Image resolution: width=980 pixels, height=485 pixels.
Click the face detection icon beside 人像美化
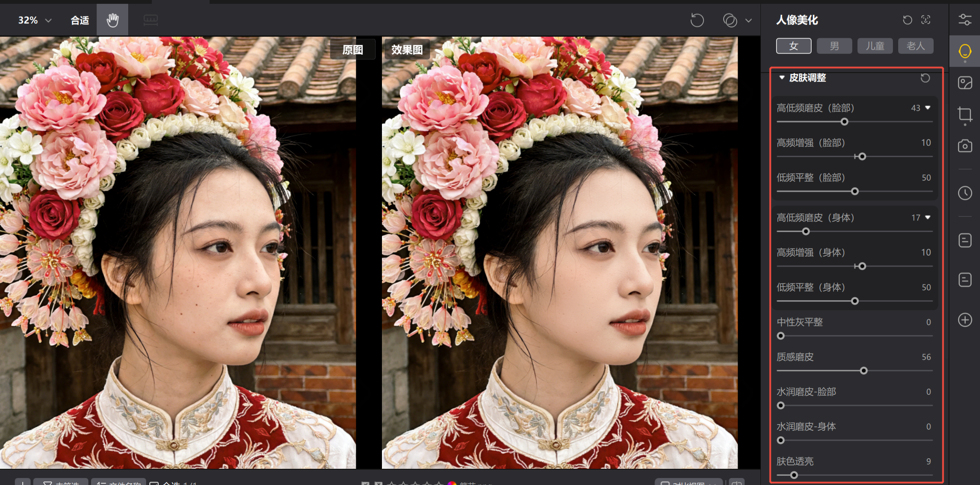(x=926, y=20)
